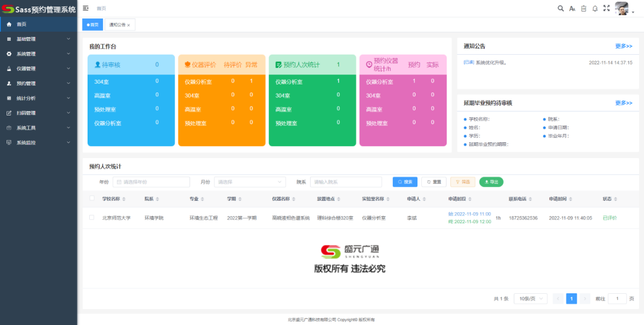Click the 年份 year input field
Image resolution: width=644 pixels, height=325 pixels.
coord(150,182)
